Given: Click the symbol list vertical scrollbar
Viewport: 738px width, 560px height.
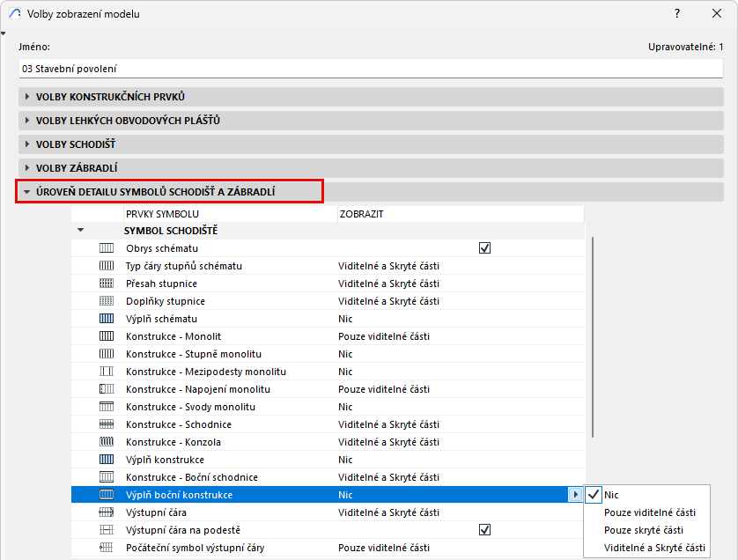Looking at the screenshot, I should click(593, 337).
